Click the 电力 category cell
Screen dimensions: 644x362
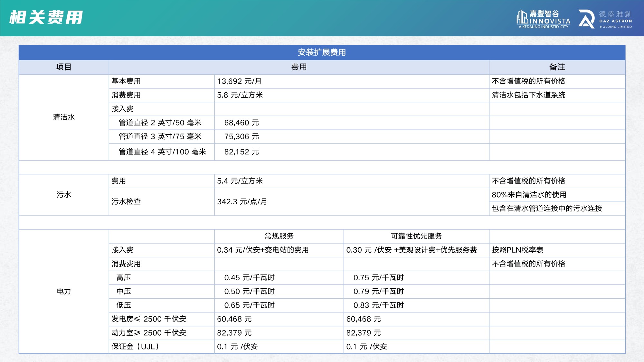click(x=64, y=292)
